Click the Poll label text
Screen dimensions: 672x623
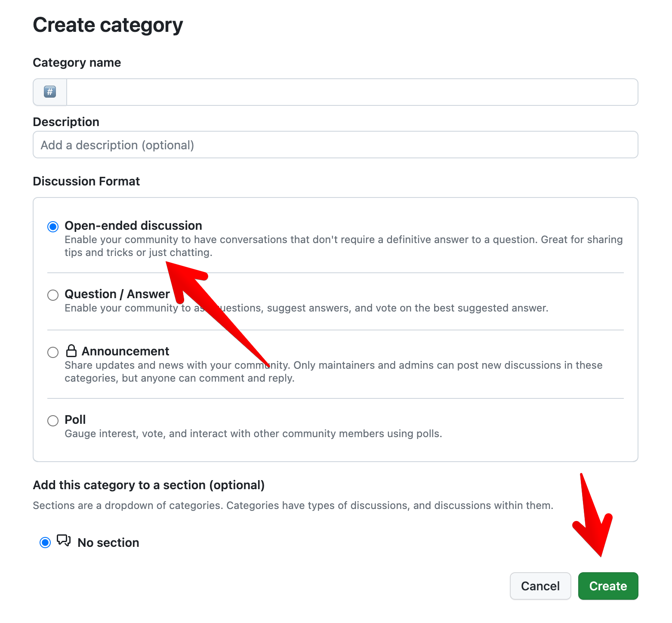(x=75, y=420)
